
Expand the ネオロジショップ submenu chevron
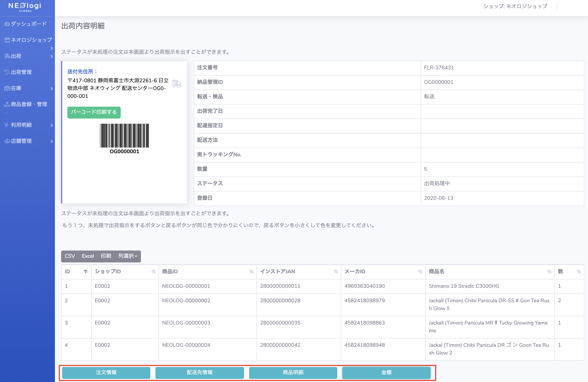(52, 48)
